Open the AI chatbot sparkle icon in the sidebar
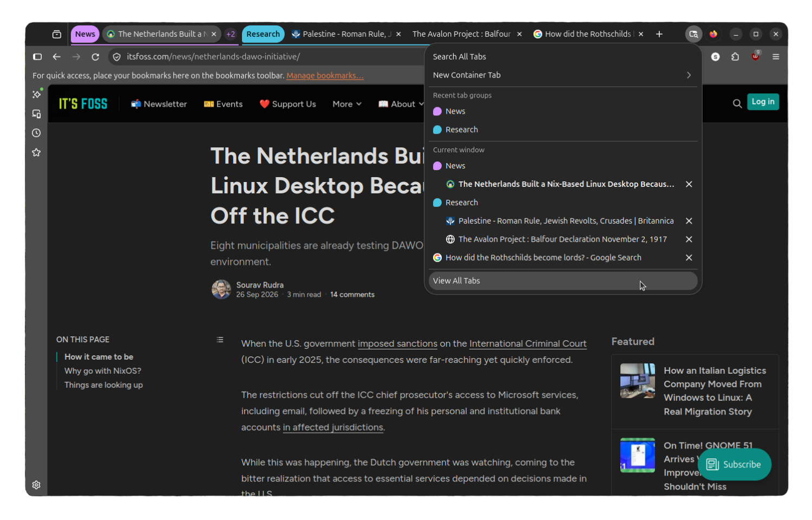Viewport: 812px width, 520px height. [x=37, y=94]
